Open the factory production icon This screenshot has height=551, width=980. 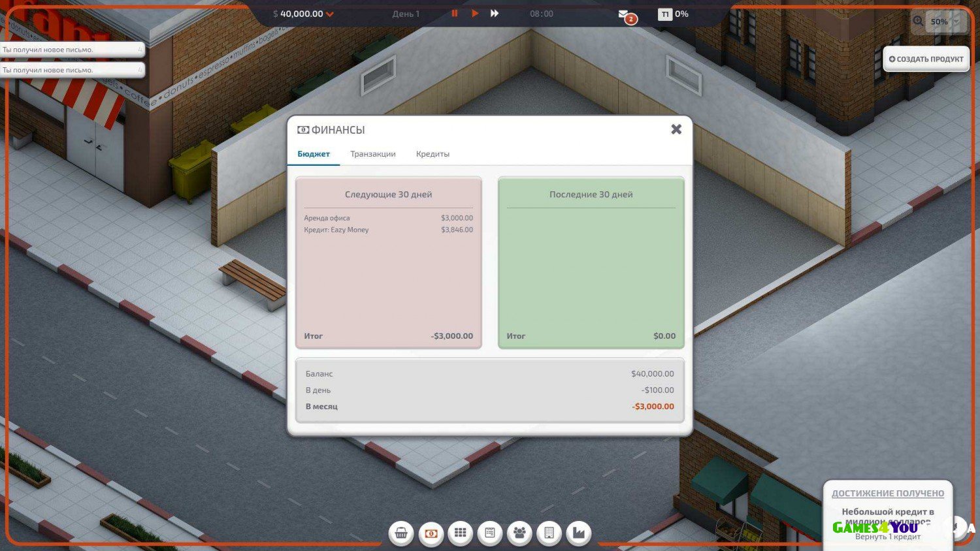[x=579, y=533]
